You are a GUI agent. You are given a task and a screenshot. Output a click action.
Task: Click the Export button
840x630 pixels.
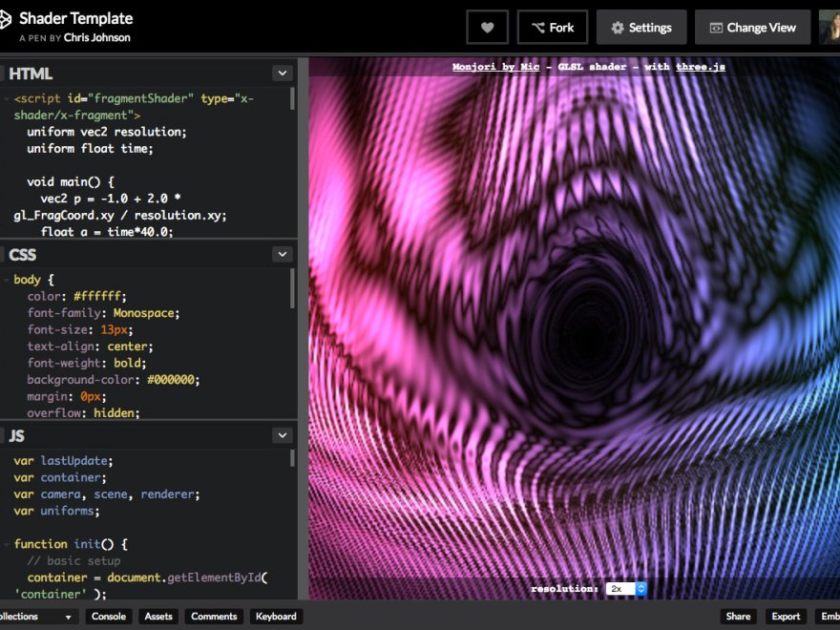(786, 617)
